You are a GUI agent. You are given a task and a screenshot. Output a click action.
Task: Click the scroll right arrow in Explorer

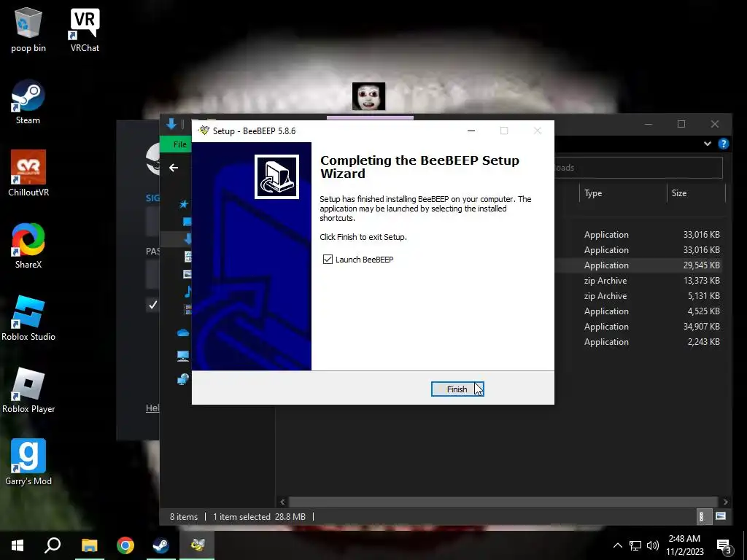[725, 502]
